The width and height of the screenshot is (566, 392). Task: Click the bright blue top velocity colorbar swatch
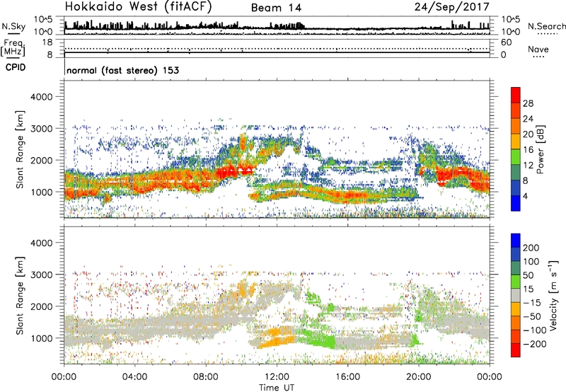[x=516, y=241]
